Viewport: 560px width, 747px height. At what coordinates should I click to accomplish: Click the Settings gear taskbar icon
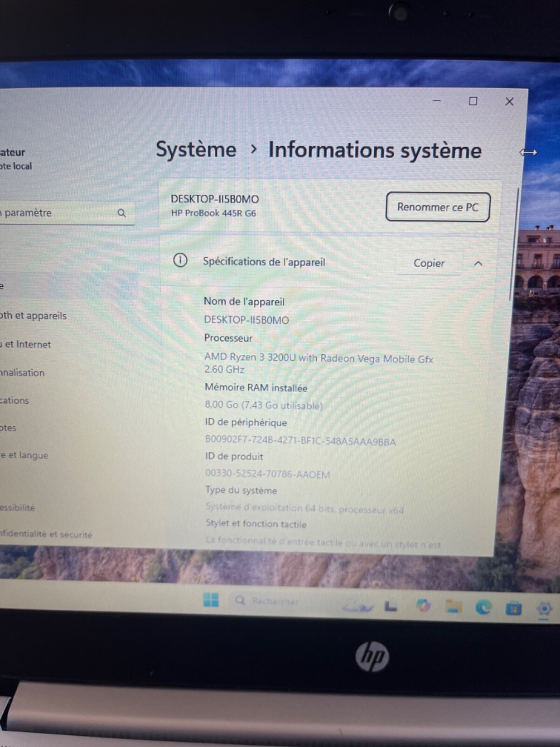pos(544,609)
